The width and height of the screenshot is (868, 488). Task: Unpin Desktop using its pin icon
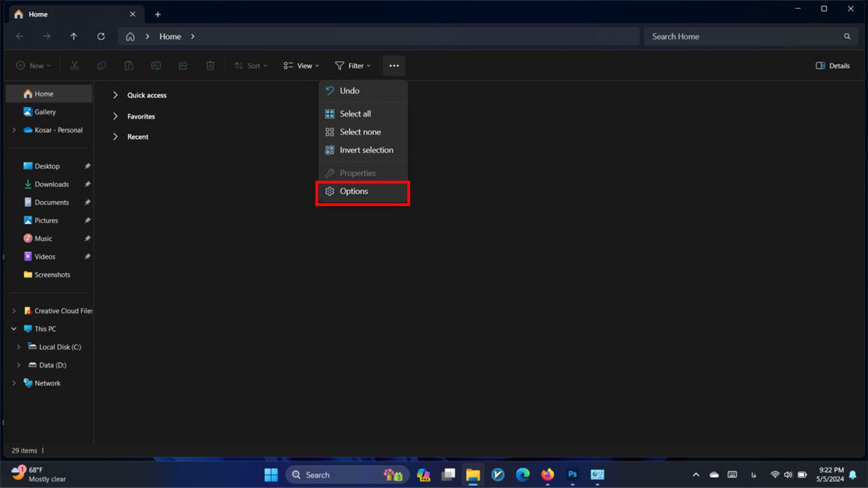click(87, 166)
